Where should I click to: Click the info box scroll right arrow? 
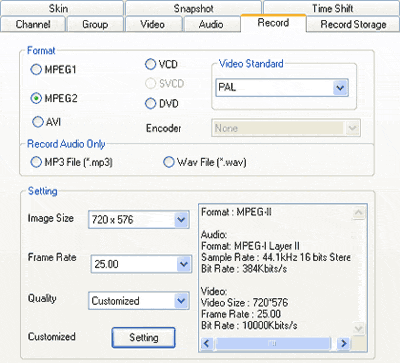coord(344,344)
